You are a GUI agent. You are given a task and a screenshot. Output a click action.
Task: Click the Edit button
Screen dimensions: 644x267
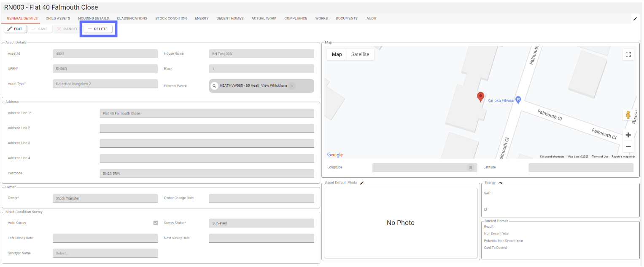pyautogui.click(x=15, y=29)
